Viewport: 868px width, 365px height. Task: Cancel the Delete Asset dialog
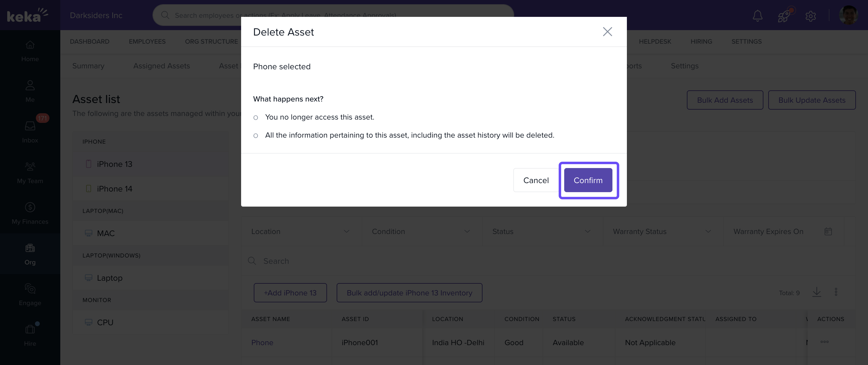[536, 180]
